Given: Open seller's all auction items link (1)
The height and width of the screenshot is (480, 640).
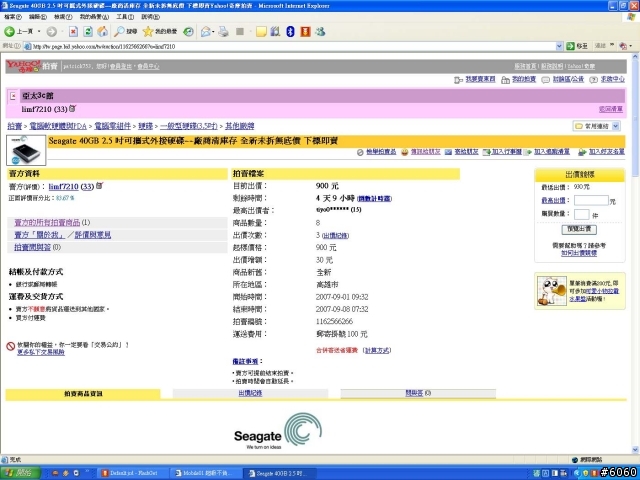Looking at the screenshot, I should click(x=47, y=222).
